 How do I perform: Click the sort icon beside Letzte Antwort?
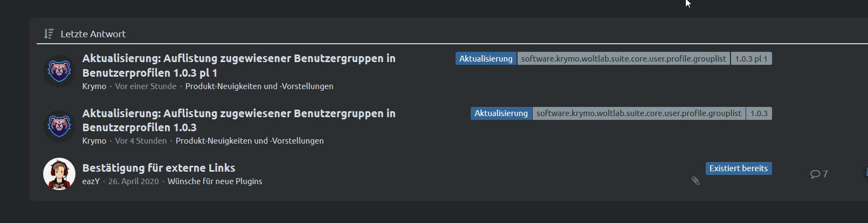tap(49, 34)
